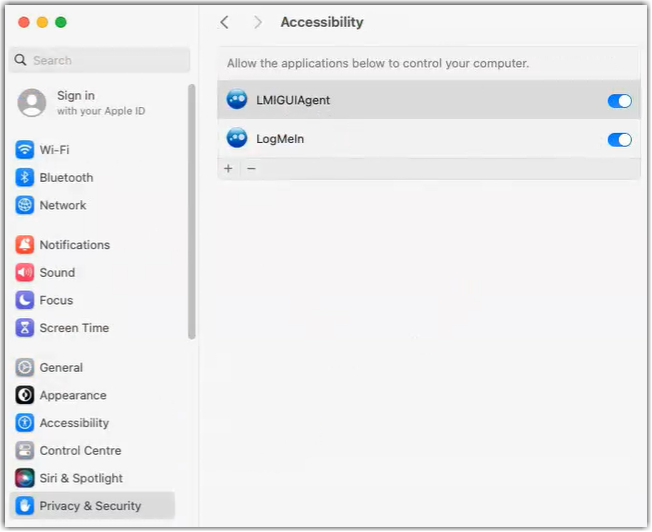Toggle LogMeIn accessibility permission off

pos(619,140)
